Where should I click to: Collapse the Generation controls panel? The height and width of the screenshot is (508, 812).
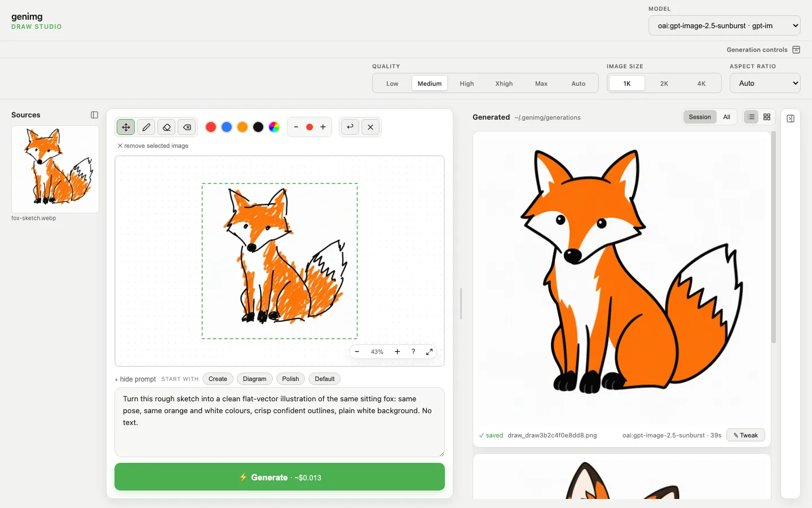point(796,50)
